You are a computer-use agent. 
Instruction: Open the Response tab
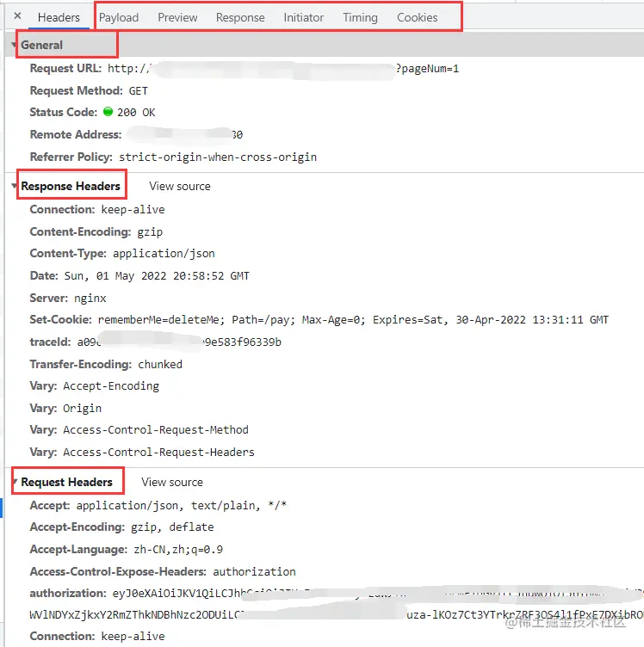240,17
